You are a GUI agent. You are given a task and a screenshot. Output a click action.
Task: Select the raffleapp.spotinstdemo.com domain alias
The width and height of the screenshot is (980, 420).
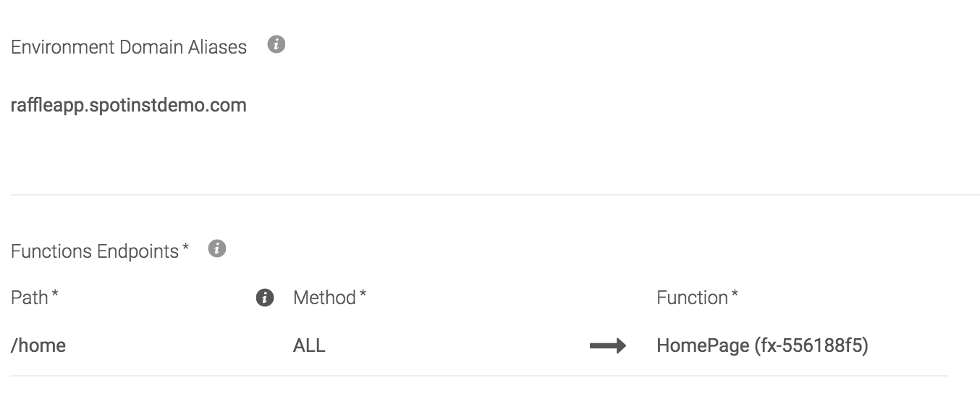(x=129, y=106)
